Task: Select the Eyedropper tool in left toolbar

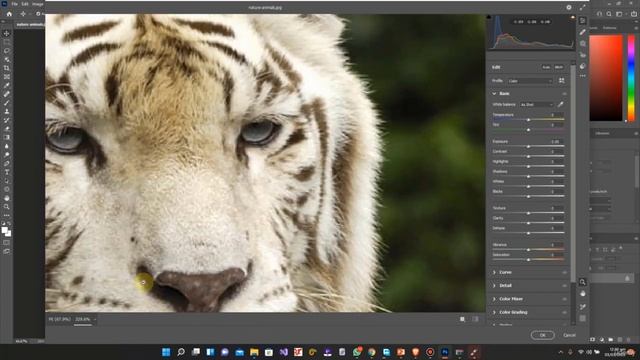Action: point(7,85)
